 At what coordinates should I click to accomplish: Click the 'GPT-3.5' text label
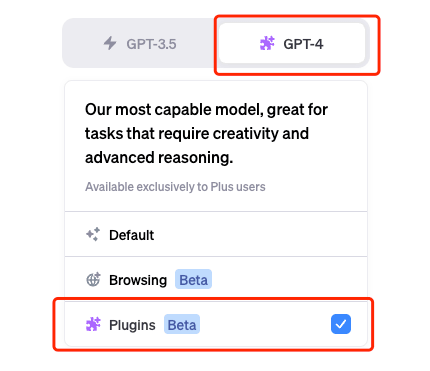(151, 44)
